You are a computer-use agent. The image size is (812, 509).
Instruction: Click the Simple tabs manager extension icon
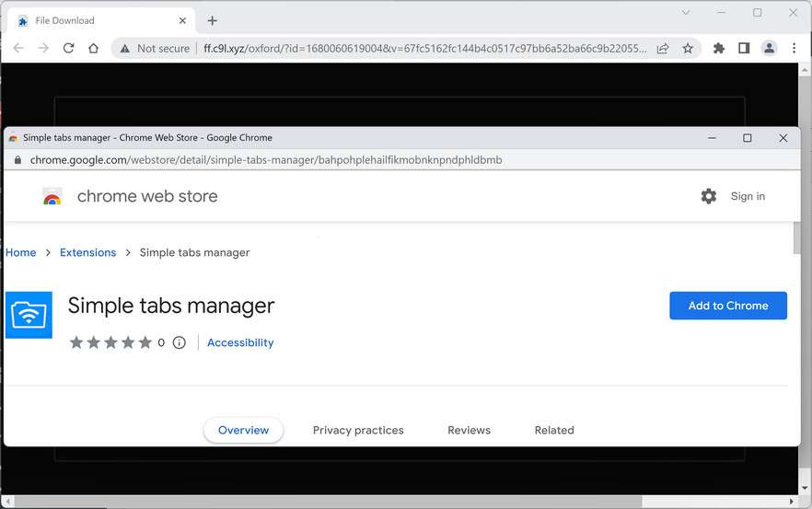pyautogui.click(x=29, y=315)
